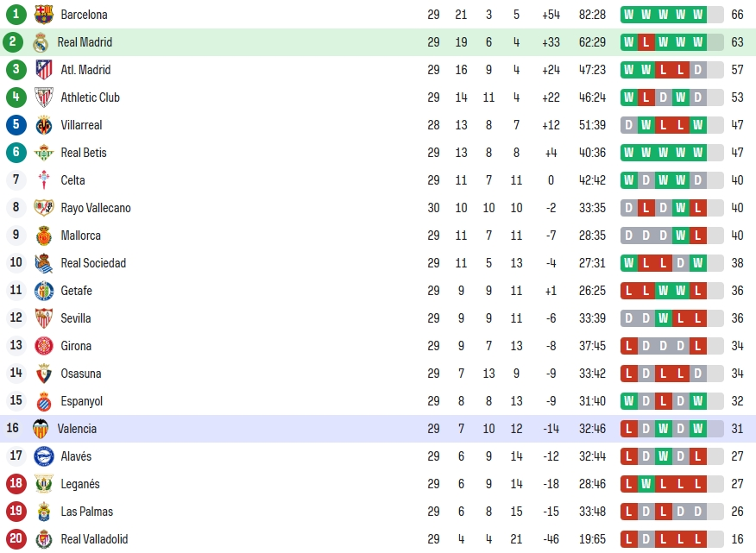Click the red rank 20 position badge
The height and width of the screenshot is (553, 756).
pyautogui.click(x=16, y=539)
